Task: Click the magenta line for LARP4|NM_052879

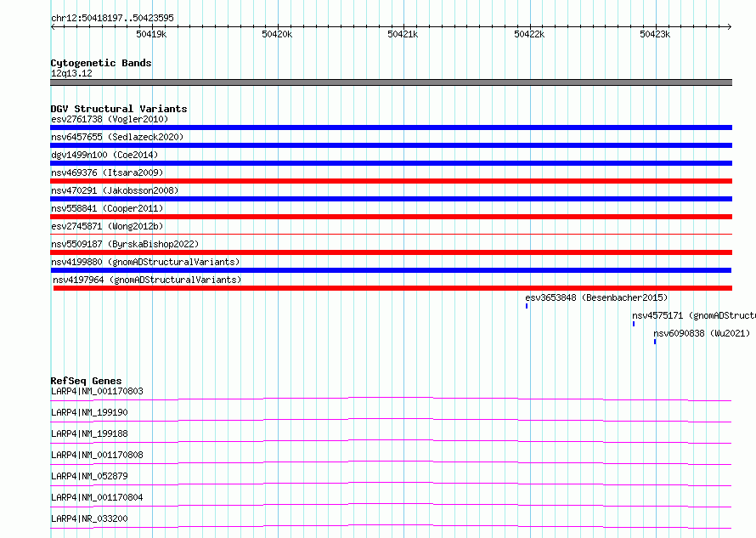Action: [x=391, y=484]
